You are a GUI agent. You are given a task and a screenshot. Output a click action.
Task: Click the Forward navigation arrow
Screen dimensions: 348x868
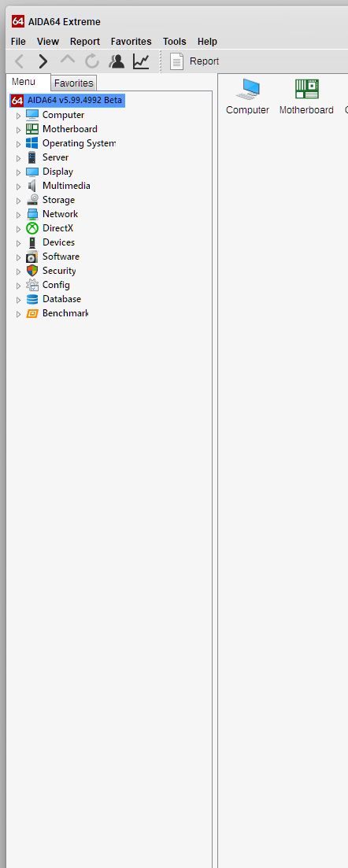[43, 61]
